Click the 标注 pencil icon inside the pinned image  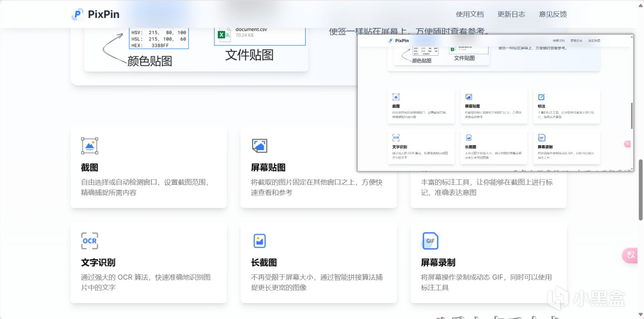pyautogui.click(x=541, y=97)
